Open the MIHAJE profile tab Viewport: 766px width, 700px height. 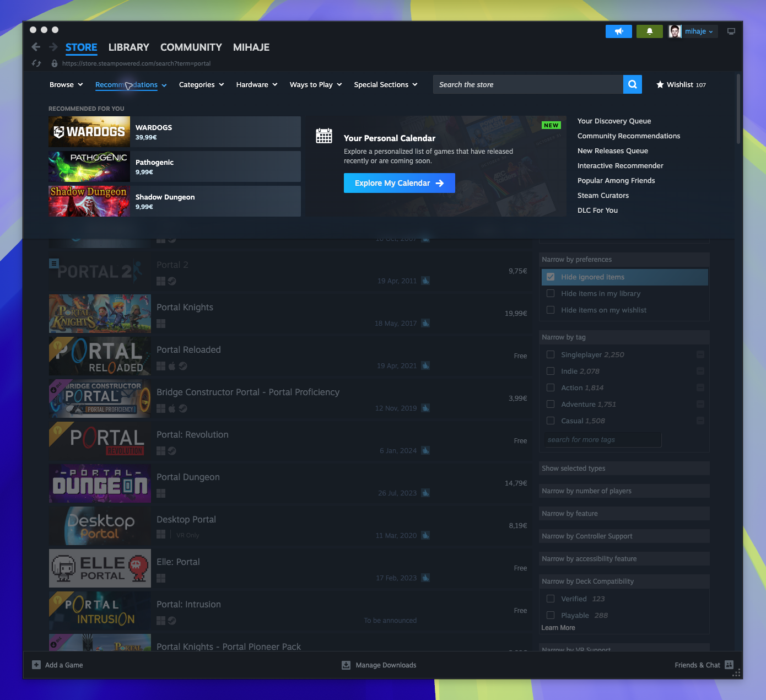click(251, 47)
